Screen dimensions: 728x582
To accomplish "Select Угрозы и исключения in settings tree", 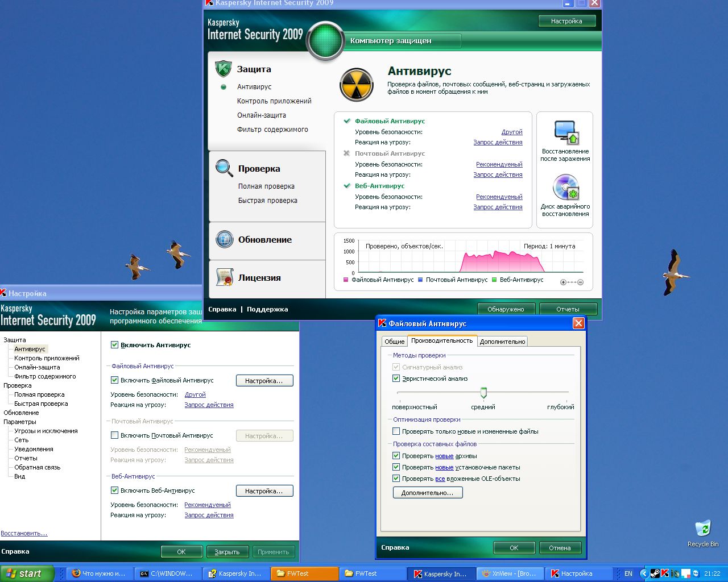I will [46, 431].
